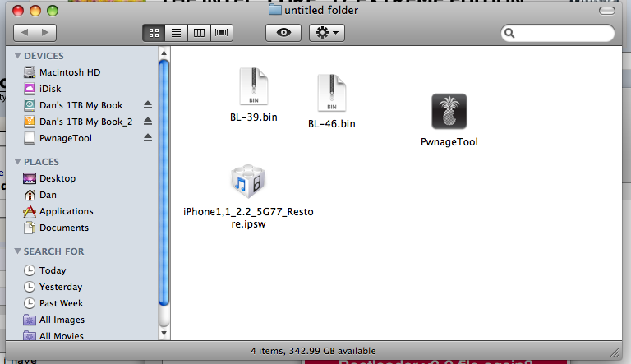The image size is (631, 364).
Task: Select the PwnageTool pineapple app icon
Action: (x=449, y=112)
